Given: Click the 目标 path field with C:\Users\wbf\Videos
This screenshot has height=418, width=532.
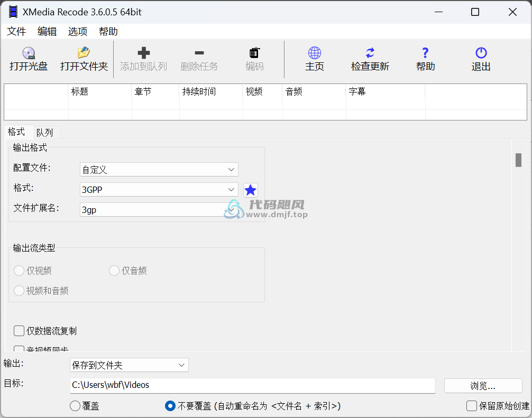Looking at the screenshot, I should point(252,385).
